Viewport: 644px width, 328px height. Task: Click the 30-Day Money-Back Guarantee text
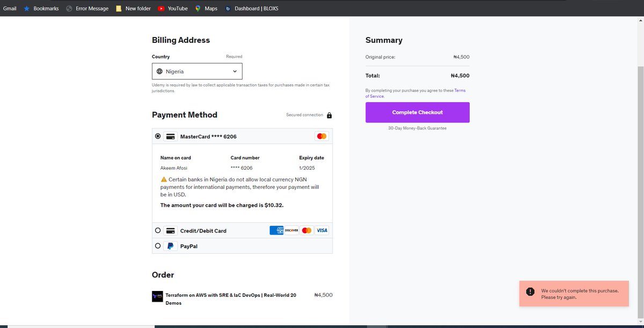coord(418,128)
